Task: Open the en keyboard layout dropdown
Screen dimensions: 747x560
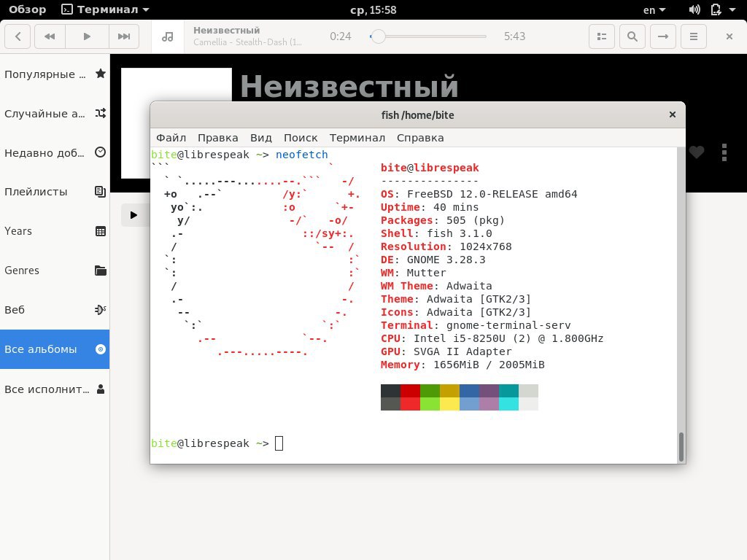Action: coord(654,9)
